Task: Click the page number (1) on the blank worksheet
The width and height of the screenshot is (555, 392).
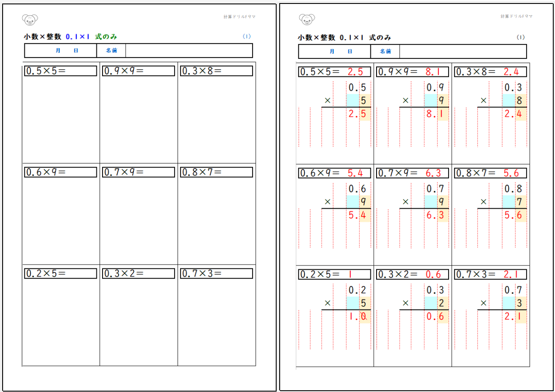Action: 247,37
